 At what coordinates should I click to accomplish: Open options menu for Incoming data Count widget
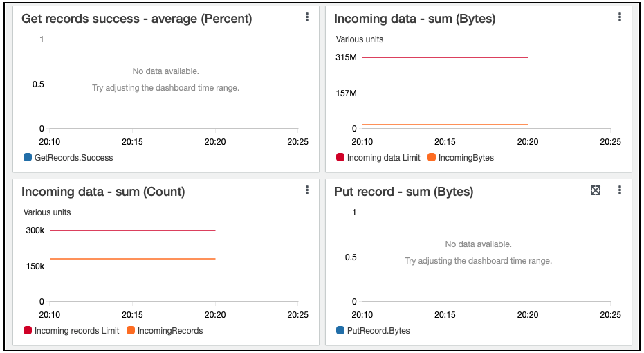[307, 190]
